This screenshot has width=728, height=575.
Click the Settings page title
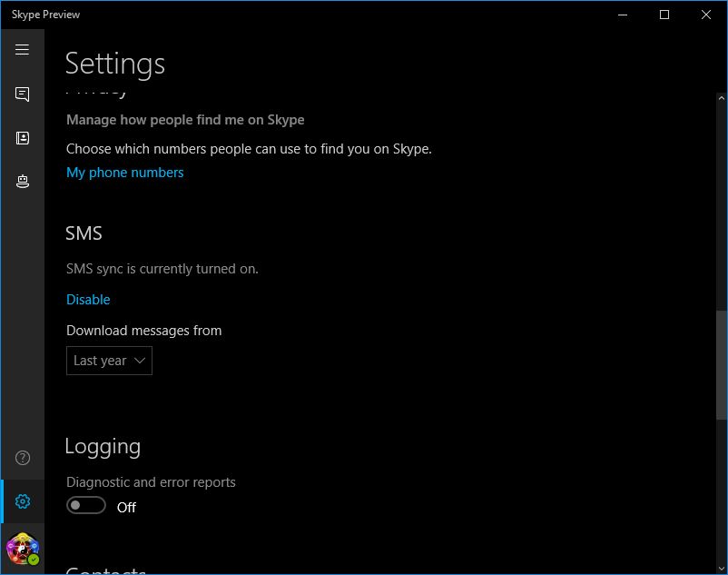(x=115, y=64)
